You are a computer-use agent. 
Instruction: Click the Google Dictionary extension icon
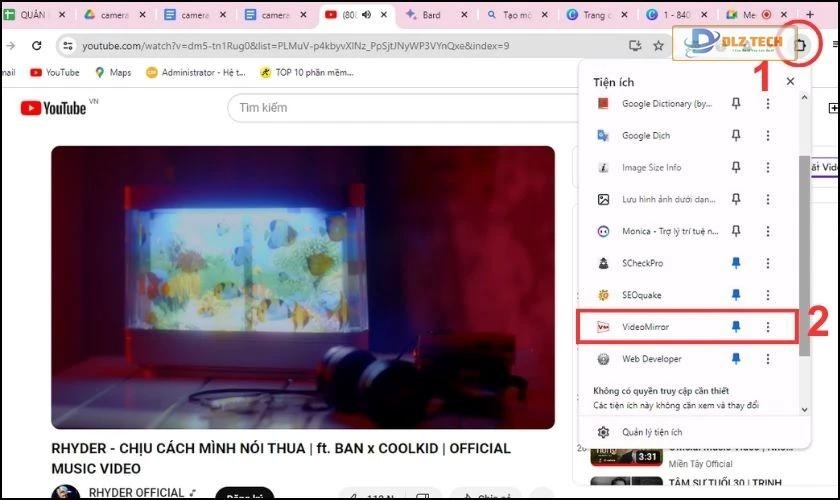pos(603,103)
